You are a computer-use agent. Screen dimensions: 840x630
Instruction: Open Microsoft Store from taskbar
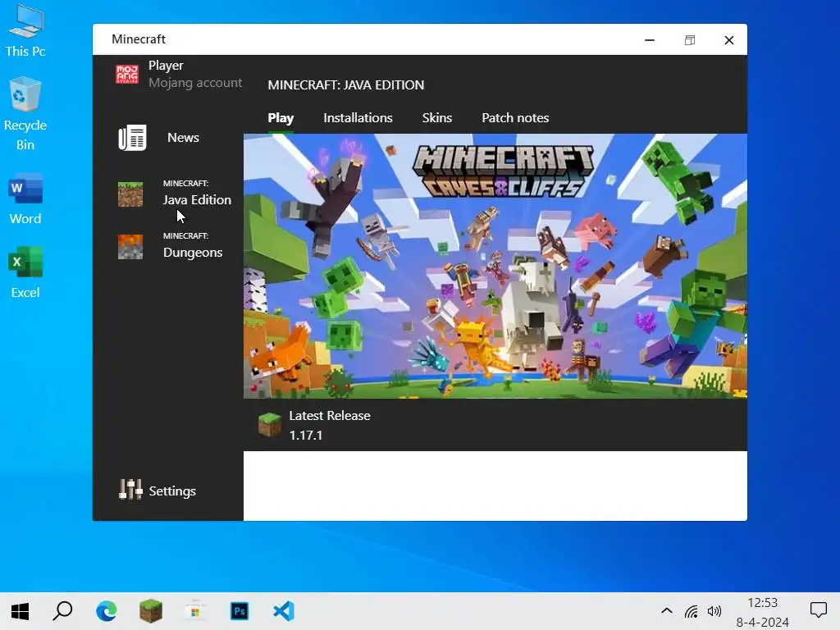(x=195, y=610)
